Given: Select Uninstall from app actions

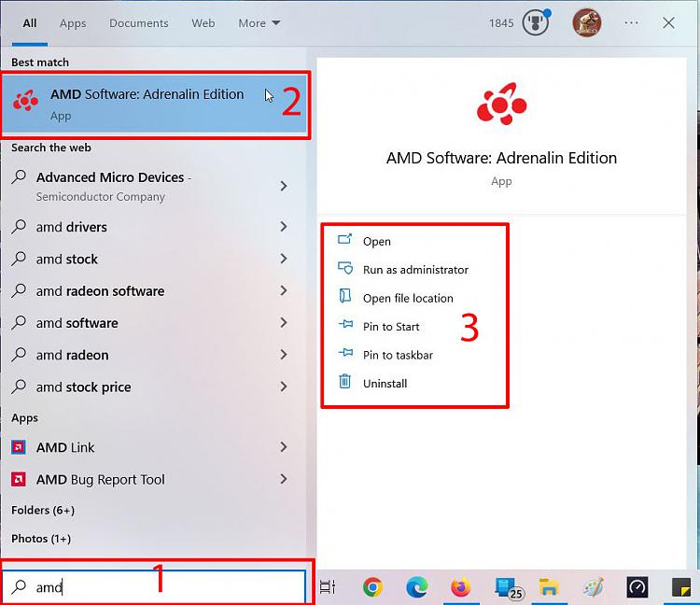Looking at the screenshot, I should [385, 384].
